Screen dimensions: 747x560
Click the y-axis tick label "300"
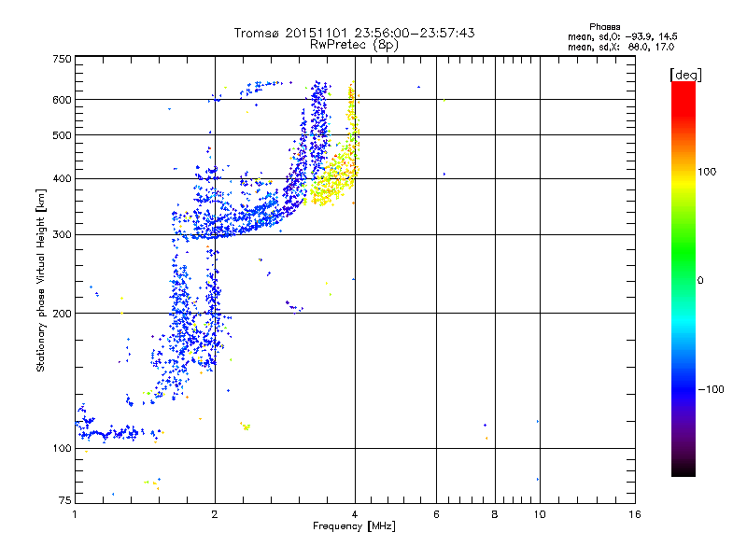coord(62,234)
